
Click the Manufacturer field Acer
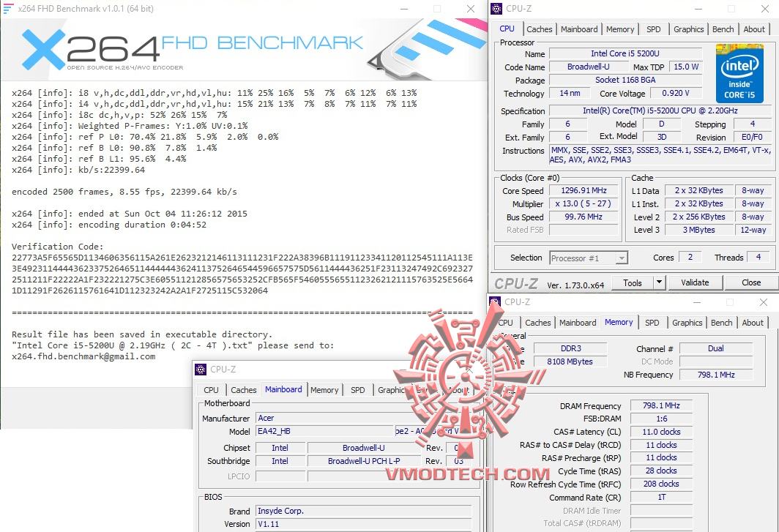(363, 419)
